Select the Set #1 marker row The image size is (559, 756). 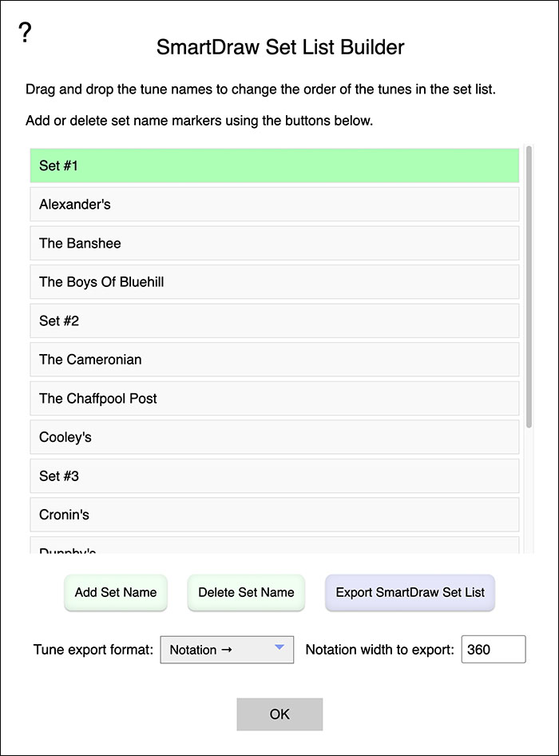tap(275, 165)
